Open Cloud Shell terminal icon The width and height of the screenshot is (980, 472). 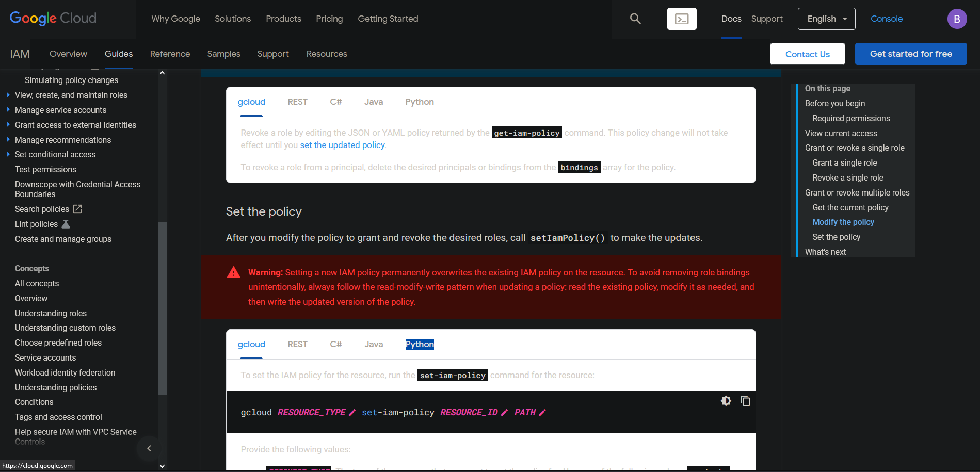click(682, 19)
